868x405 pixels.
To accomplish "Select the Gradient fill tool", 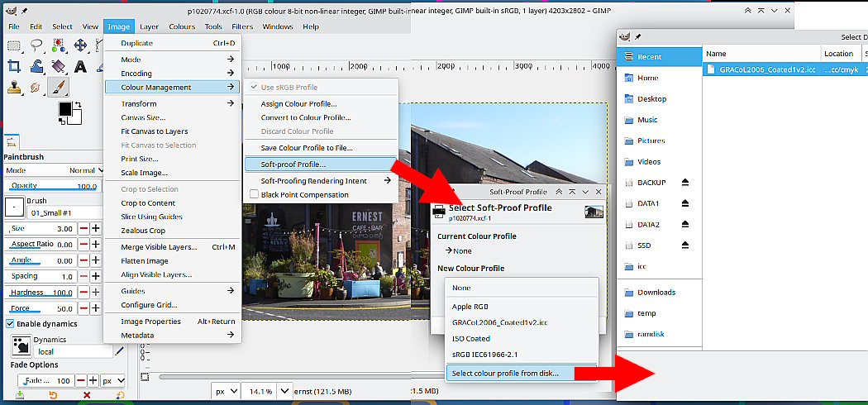I will (59, 66).
